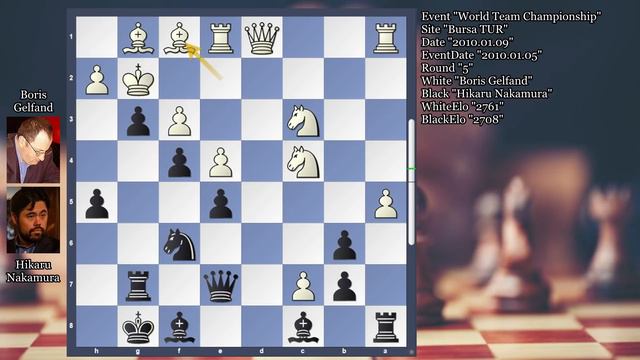Viewport: 640px width, 360px height.
Task: Select the black rook on g7
Action: (x=138, y=286)
